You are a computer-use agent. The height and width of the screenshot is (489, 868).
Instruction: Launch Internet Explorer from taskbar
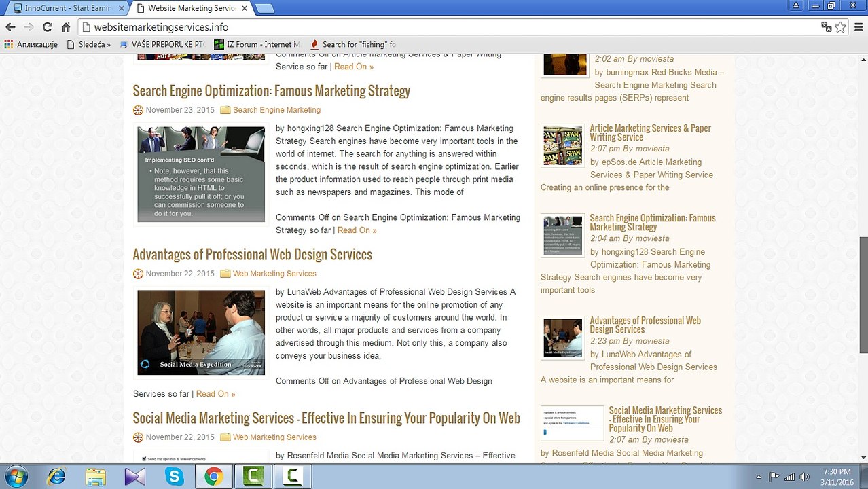56,477
